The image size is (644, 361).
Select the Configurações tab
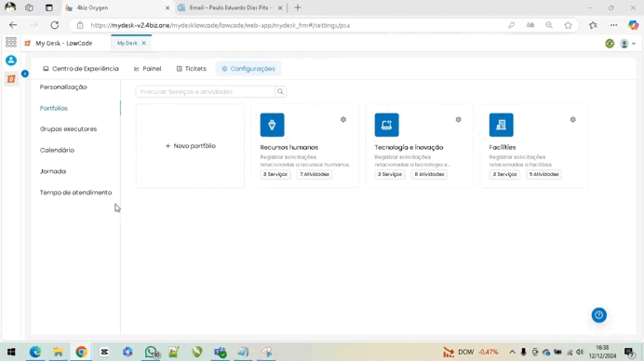(x=248, y=69)
